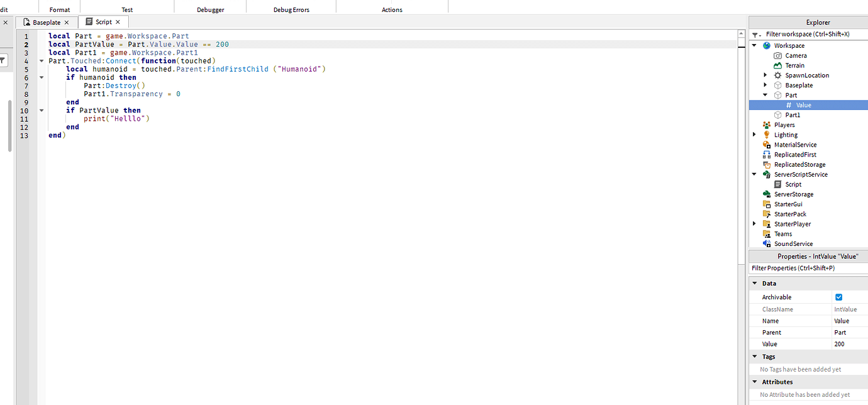Open the Debugger menu
The image size is (868, 405).
210,9
